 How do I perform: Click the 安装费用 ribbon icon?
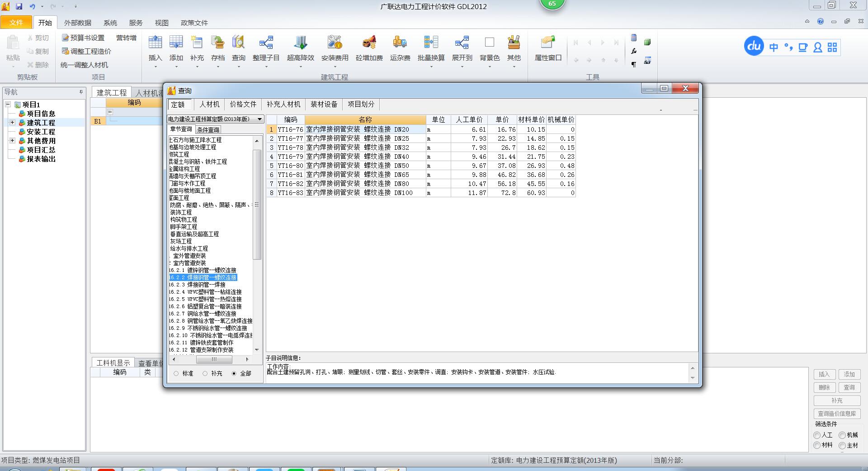[335, 43]
